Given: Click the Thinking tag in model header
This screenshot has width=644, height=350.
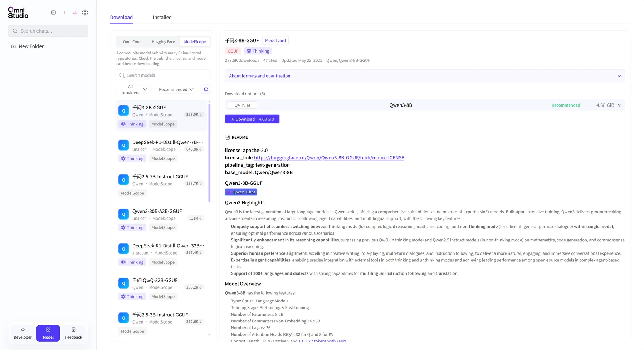Looking at the screenshot, I should 258,51.
